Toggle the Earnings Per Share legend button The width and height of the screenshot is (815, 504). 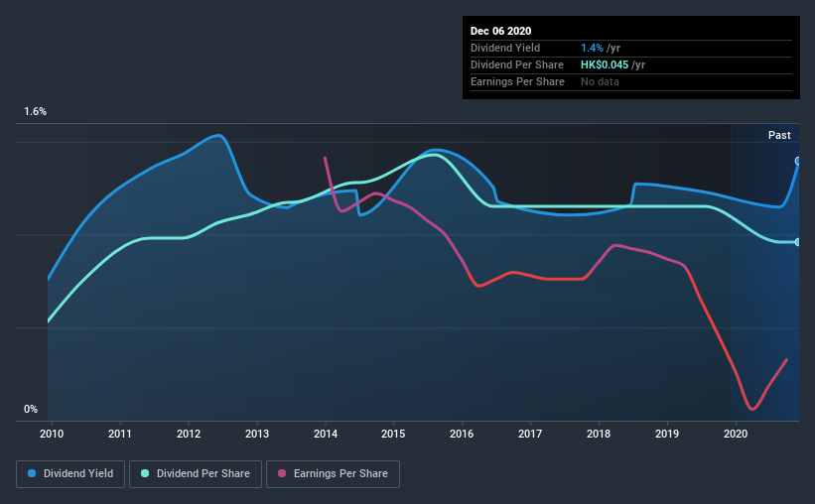(x=333, y=474)
